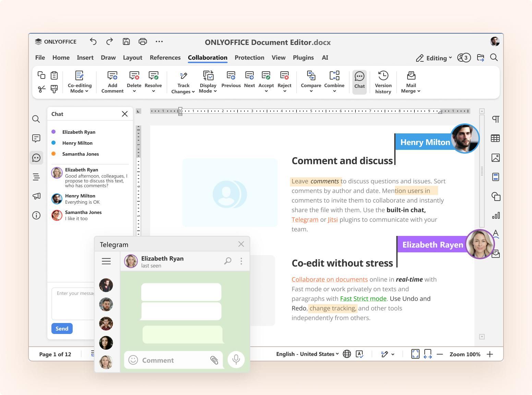
Task: Undo the last action
Action: pyautogui.click(x=93, y=41)
